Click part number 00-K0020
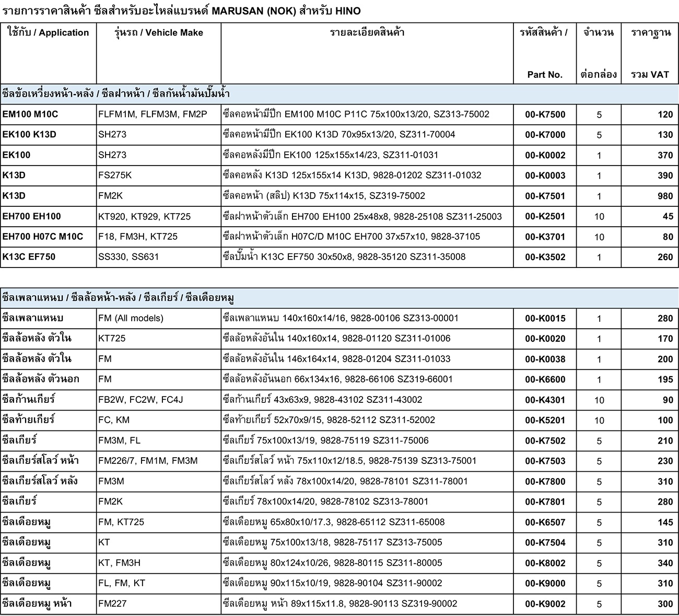The width and height of the screenshot is (679, 616). tap(545, 339)
